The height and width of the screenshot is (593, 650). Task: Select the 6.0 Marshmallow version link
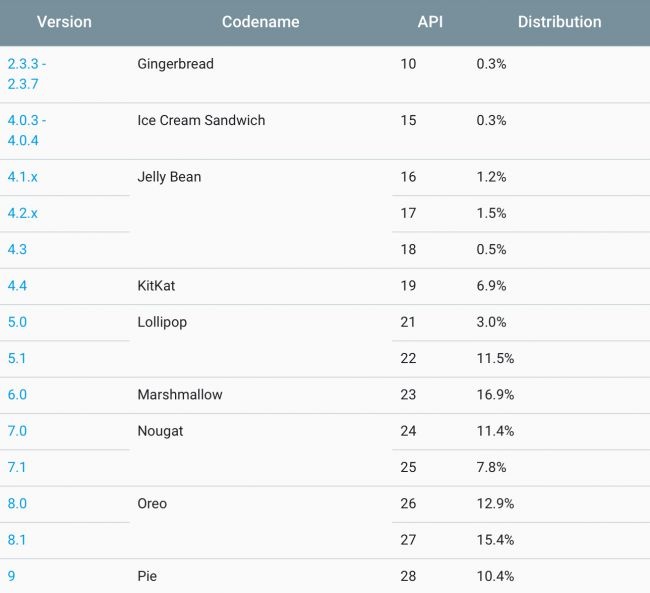click(18, 395)
